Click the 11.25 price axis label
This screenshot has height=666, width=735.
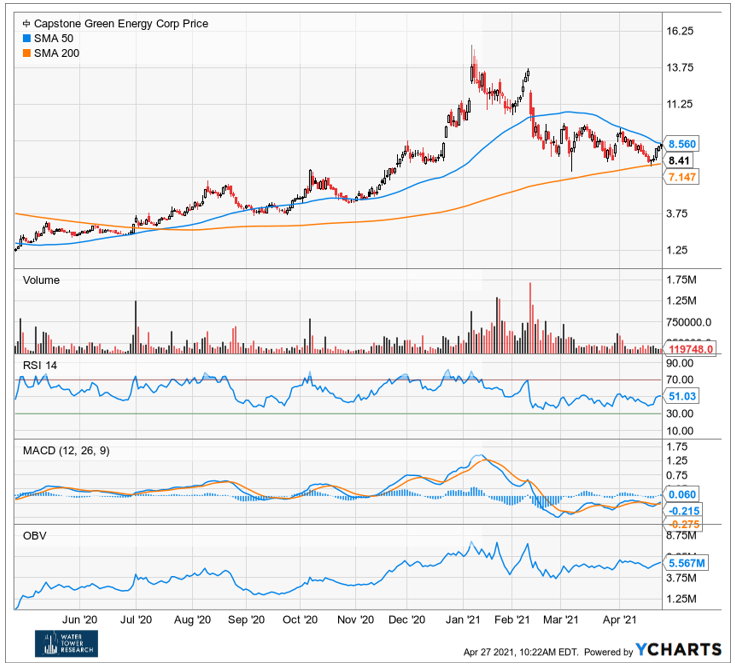pyautogui.click(x=680, y=104)
